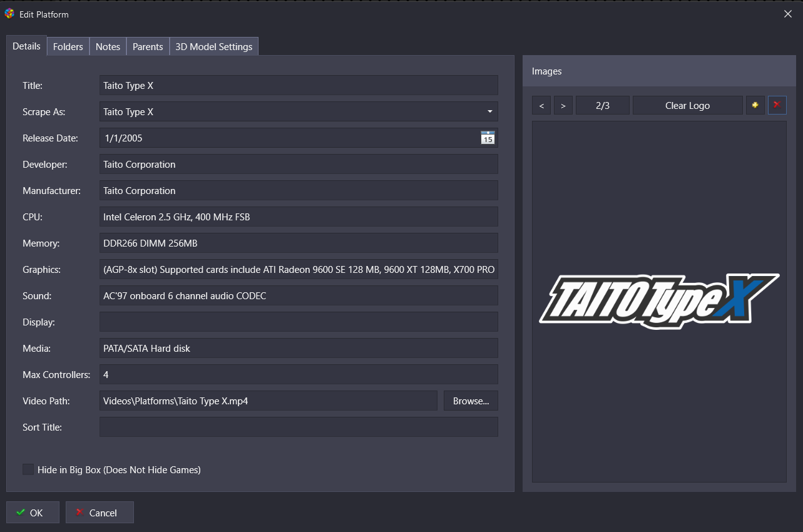This screenshot has width=803, height=532.
Task: Open the Release Date calendar picker icon
Action: (488, 138)
